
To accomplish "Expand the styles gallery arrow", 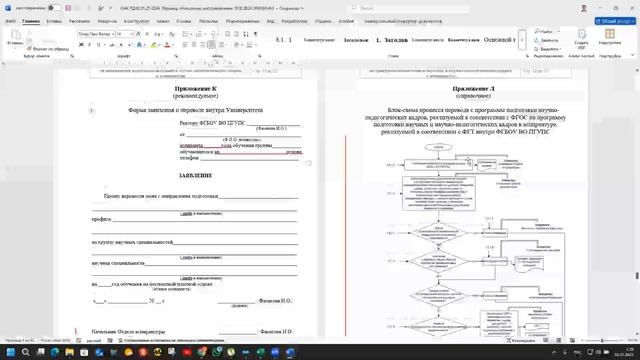I will pyautogui.click(x=522, y=40).
